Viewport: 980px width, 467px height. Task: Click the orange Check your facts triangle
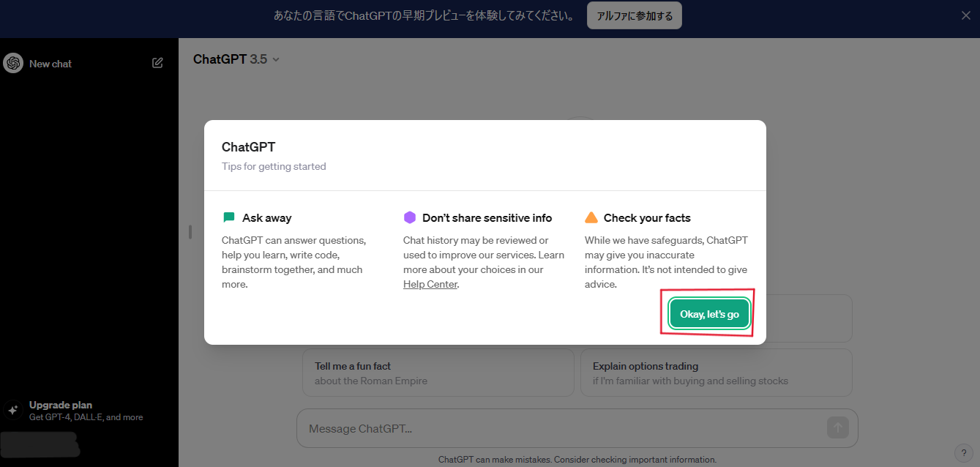(x=591, y=217)
